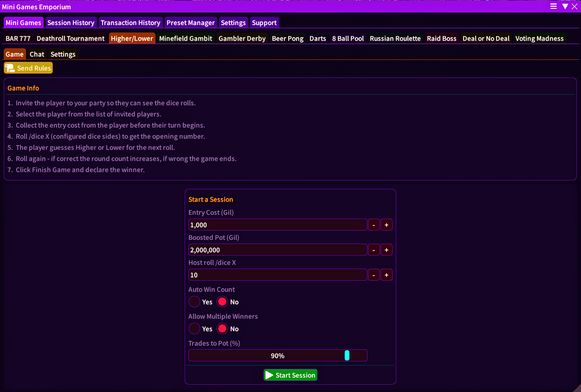This screenshot has height=392, width=581.
Task: Click the Entry Cost input field
Action: [x=278, y=225]
